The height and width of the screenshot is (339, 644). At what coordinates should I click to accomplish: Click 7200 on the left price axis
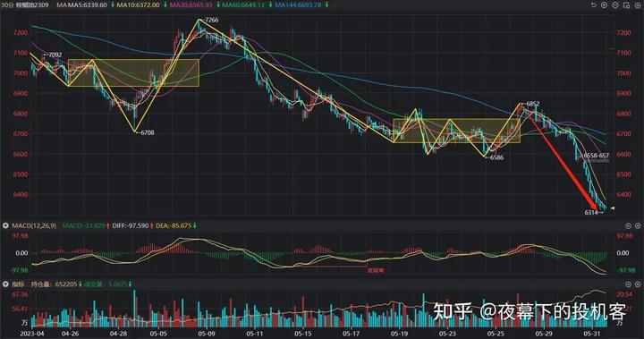(x=21, y=32)
